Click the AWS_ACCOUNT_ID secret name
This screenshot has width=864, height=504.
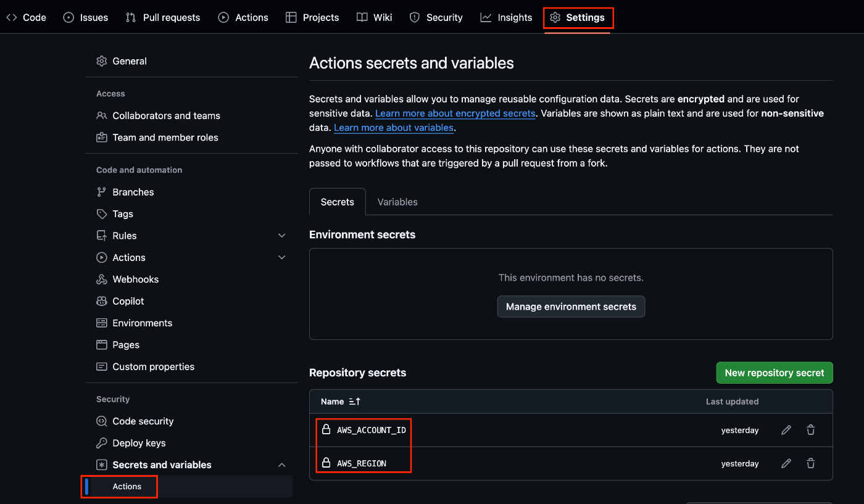click(x=372, y=430)
